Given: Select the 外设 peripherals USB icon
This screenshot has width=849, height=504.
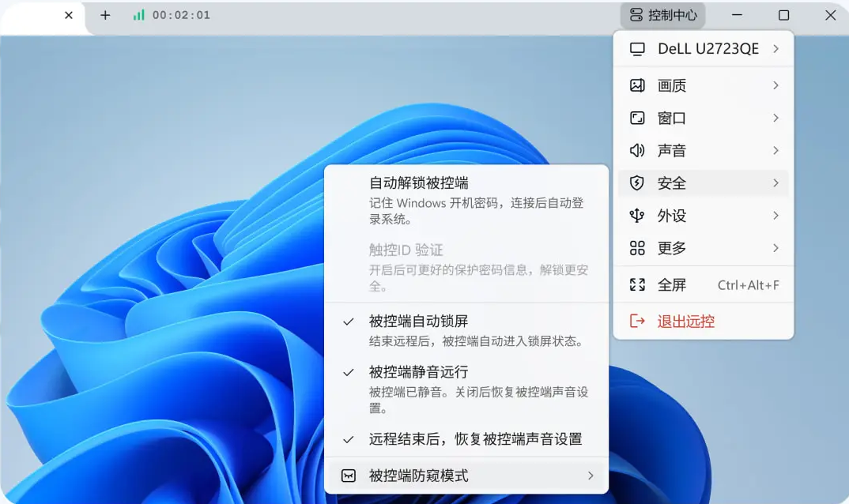Looking at the screenshot, I should (639, 215).
